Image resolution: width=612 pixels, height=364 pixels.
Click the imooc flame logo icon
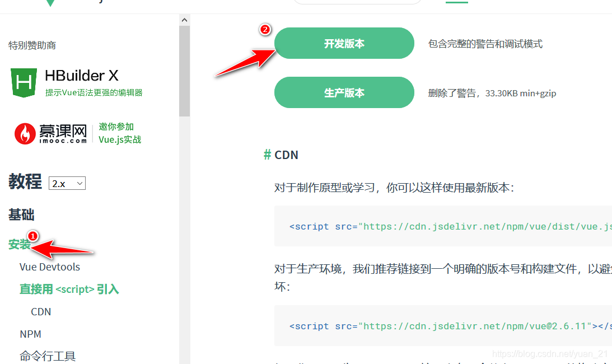click(25, 134)
